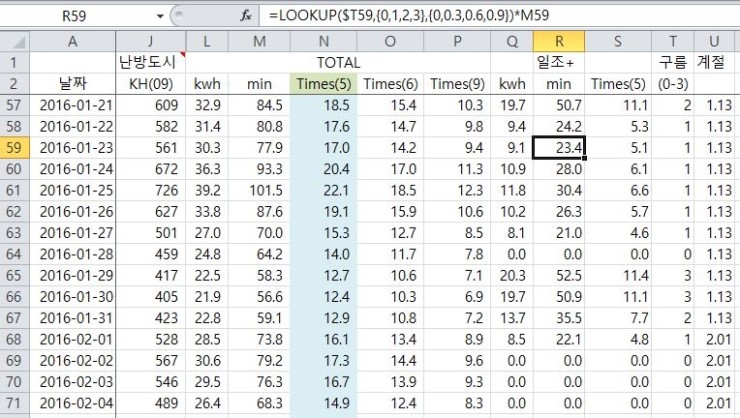Select the 구름 header cell

point(673,62)
